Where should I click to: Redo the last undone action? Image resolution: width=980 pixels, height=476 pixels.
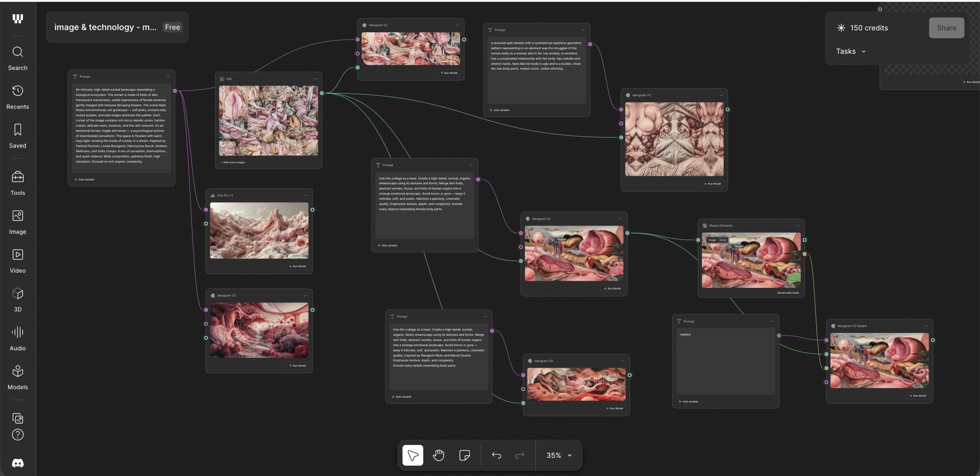(x=519, y=455)
